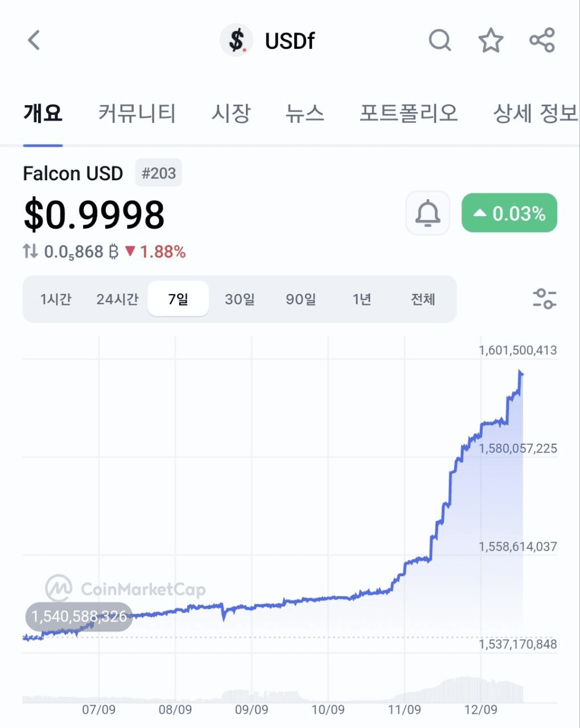The image size is (580, 728).
Task: Go back using the left arrow
Action: [34, 40]
